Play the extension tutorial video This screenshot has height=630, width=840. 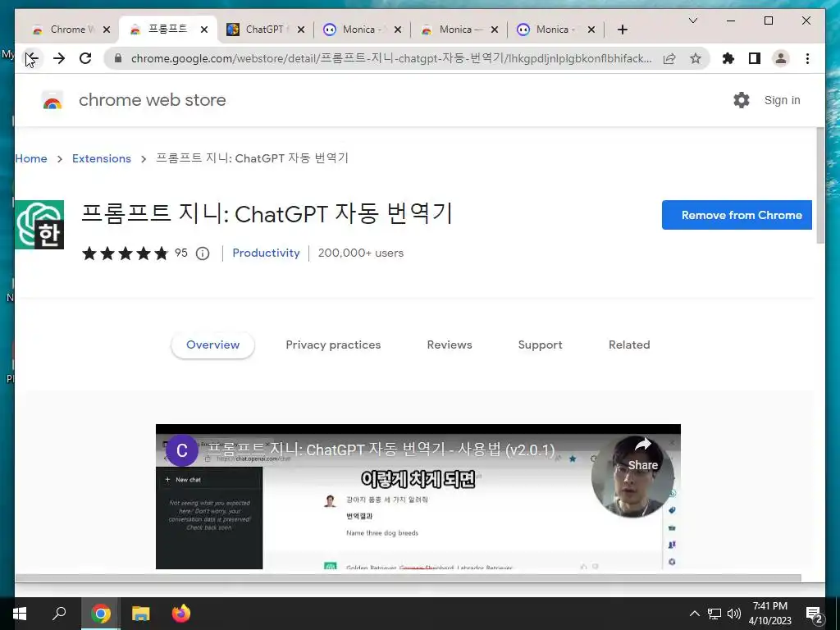[418, 496]
